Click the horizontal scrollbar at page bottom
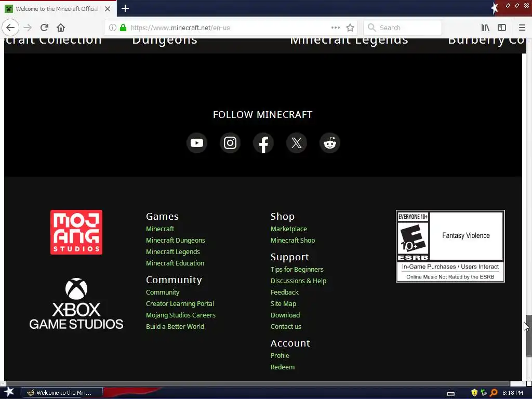 point(258,384)
